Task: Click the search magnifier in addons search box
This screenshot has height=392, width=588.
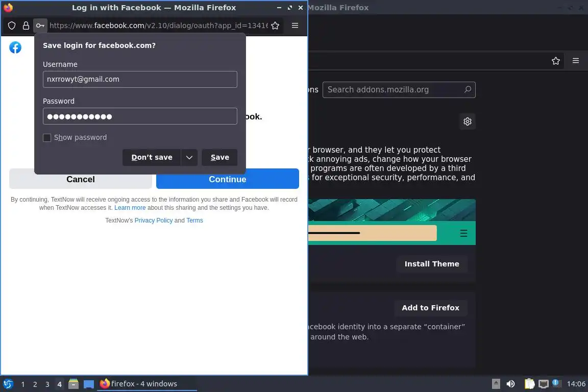Action: [468, 90]
